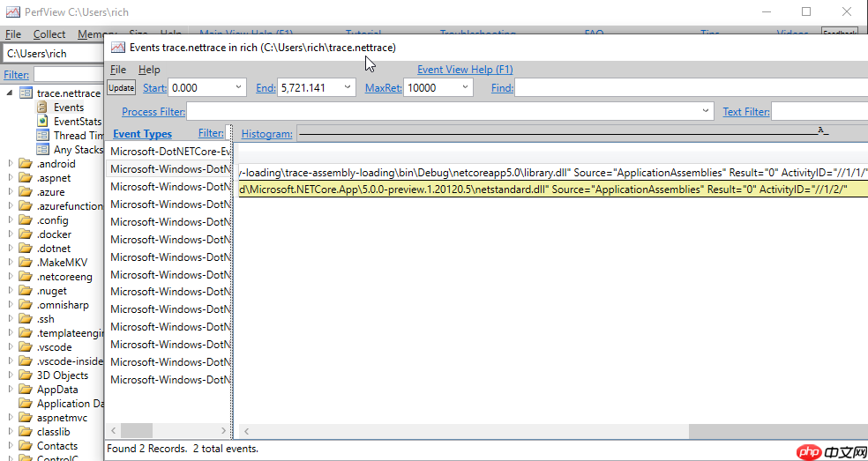This screenshot has height=461, width=868.
Task: Click the MaxRet label link
Action: [x=383, y=87]
